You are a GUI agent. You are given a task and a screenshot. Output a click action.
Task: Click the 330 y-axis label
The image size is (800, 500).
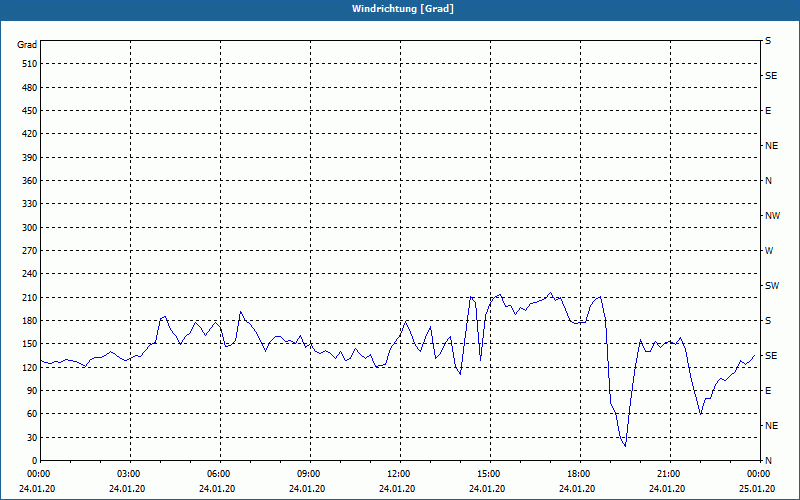(x=30, y=204)
